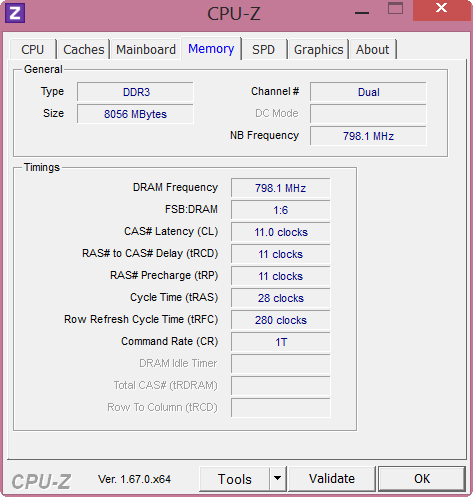Click the Row Refresh Cycle Time (tRFC) label
This screenshot has width=473, height=497.
[x=141, y=319]
